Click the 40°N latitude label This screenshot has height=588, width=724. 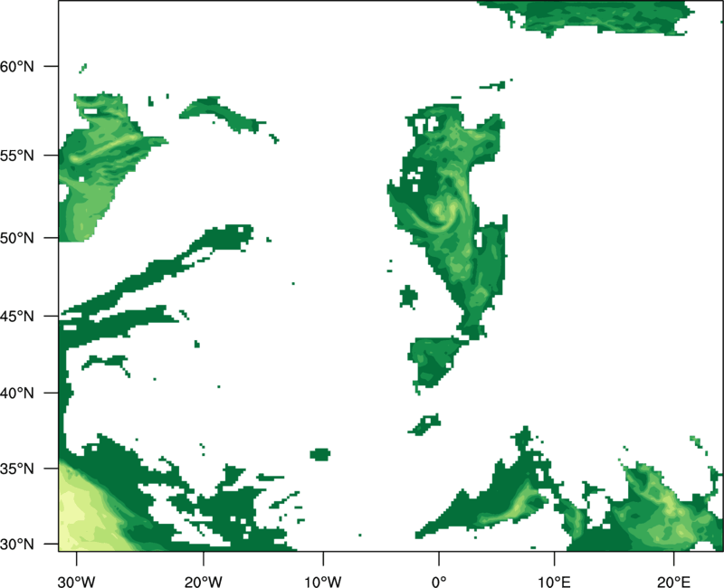point(17,393)
